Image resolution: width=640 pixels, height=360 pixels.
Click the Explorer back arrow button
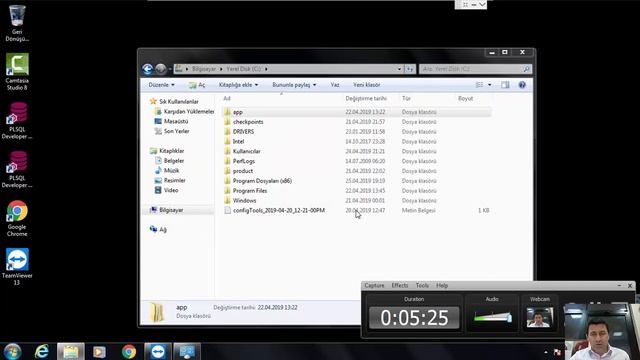148,69
